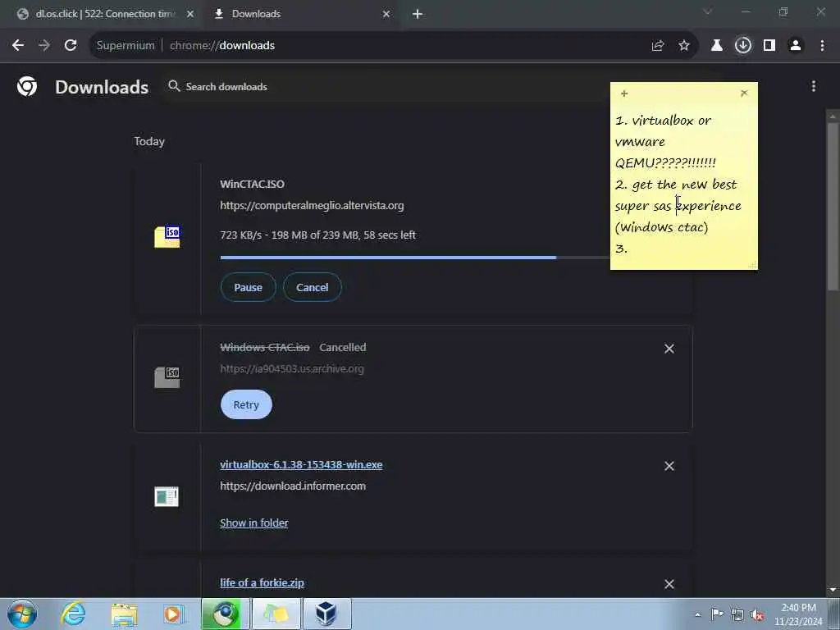Open a new tab with plus button
Screen dimensions: 840x630
(x=418, y=14)
